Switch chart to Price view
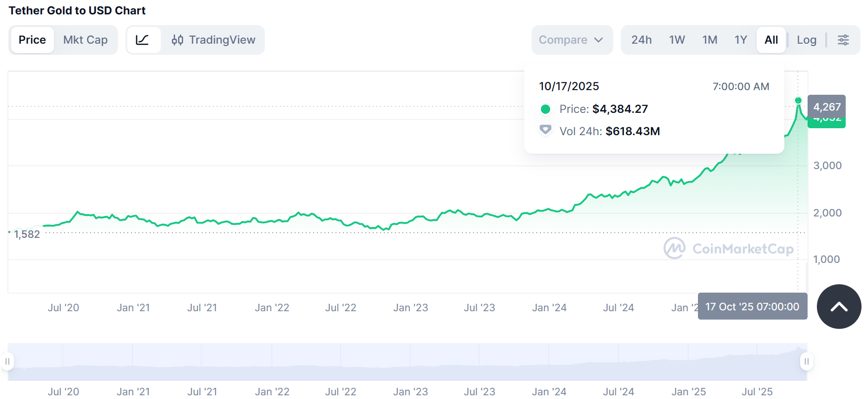Screen dimensions: 868x399 pos(32,40)
